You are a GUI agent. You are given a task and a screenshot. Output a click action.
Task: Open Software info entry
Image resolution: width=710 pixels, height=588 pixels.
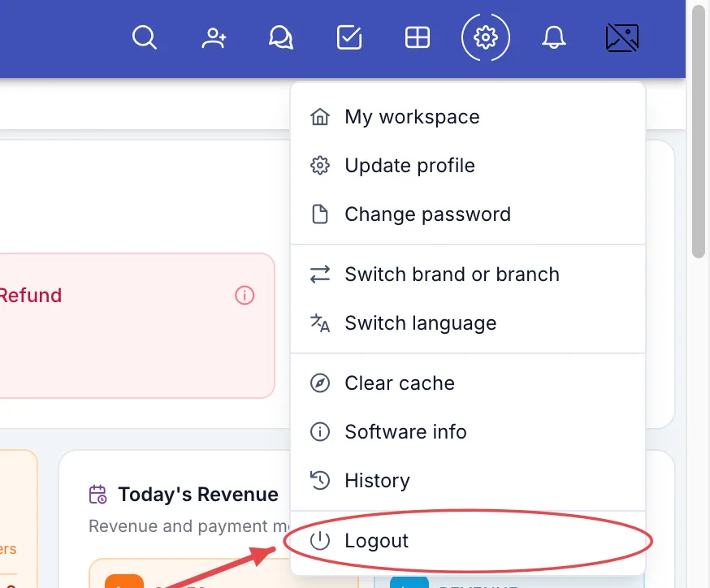tap(468, 431)
